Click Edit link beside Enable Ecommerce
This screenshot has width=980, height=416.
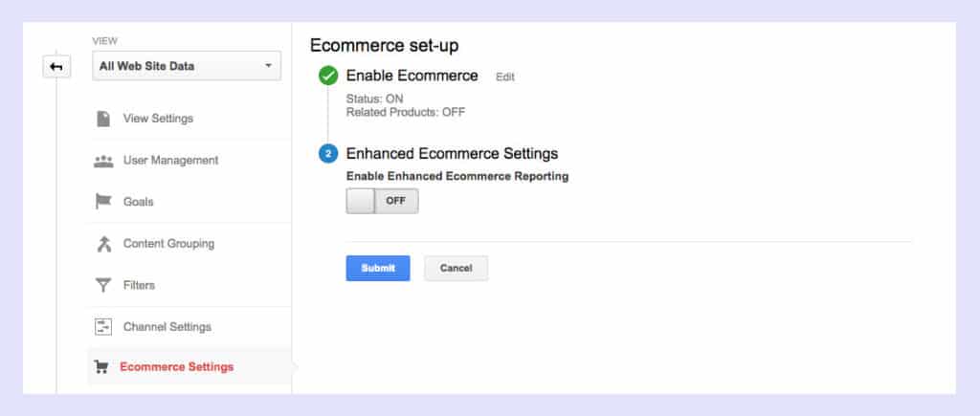(505, 77)
